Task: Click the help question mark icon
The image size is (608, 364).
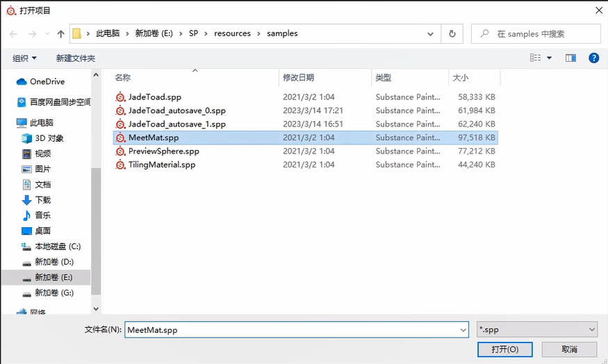Action: [593, 58]
